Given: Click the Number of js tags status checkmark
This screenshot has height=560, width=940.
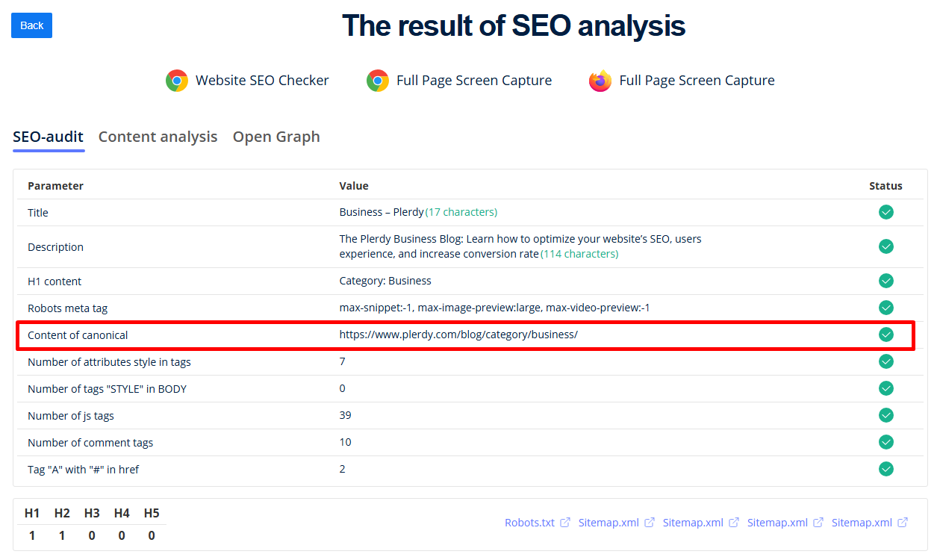Looking at the screenshot, I should tap(886, 415).
